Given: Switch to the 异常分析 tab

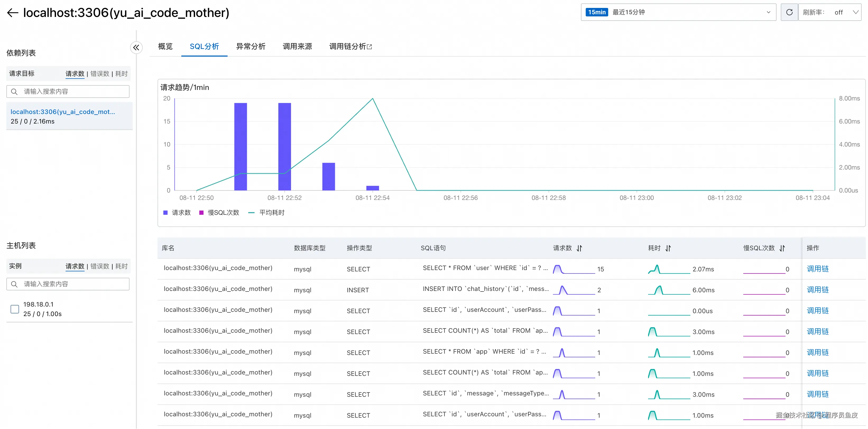Looking at the screenshot, I should tap(251, 47).
